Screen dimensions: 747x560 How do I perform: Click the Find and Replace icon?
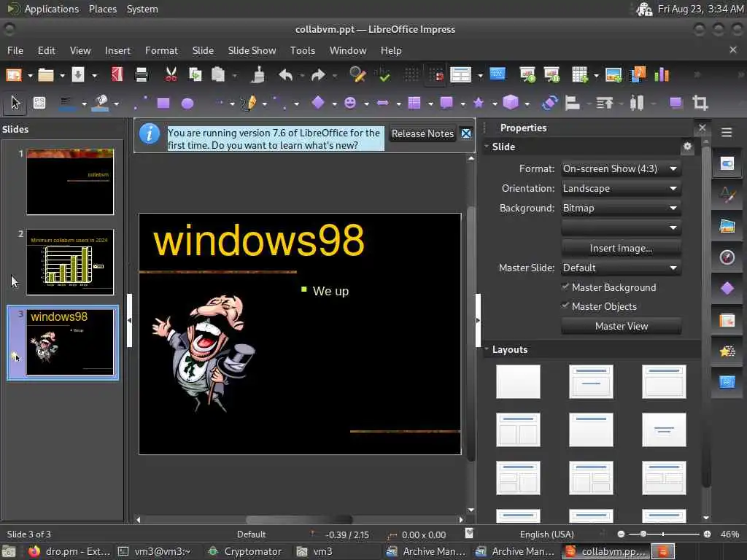click(357, 75)
